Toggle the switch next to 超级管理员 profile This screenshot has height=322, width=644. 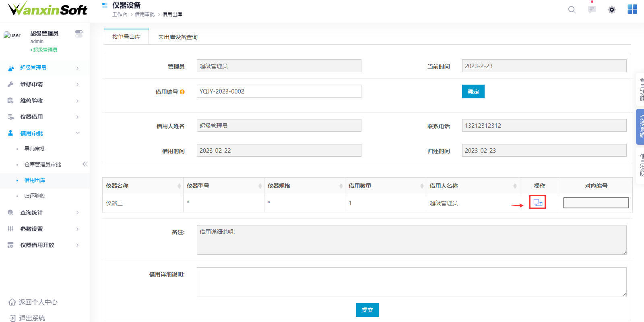tap(79, 33)
